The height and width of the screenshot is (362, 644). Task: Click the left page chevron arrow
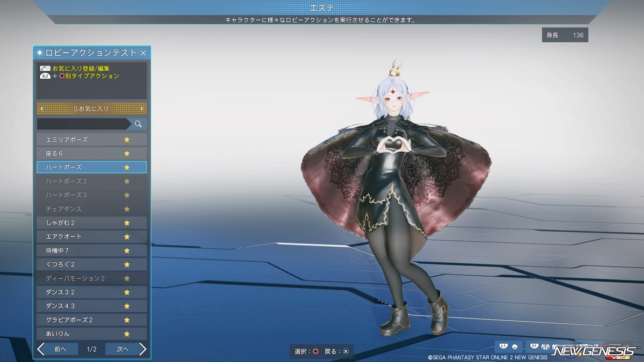41,349
